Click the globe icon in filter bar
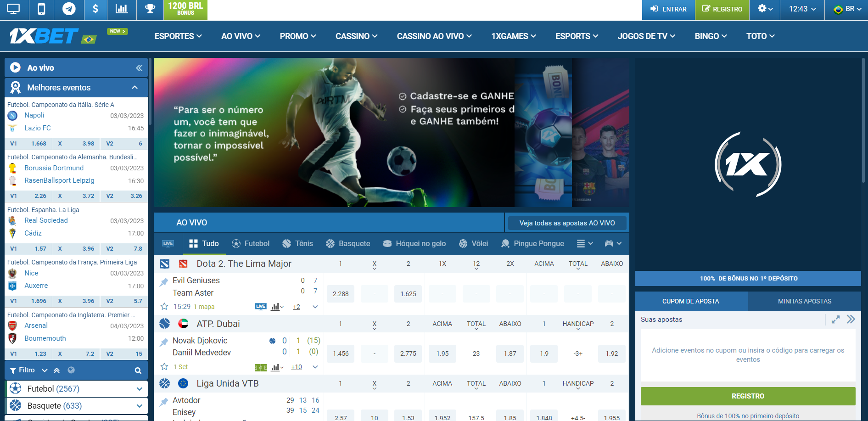 [x=71, y=370]
